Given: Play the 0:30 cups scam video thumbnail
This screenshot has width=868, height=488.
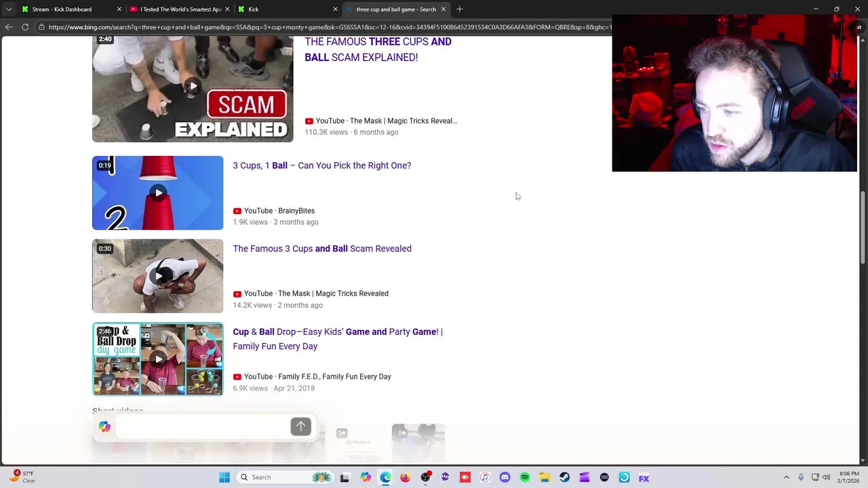Looking at the screenshot, I should click(157, 276).
